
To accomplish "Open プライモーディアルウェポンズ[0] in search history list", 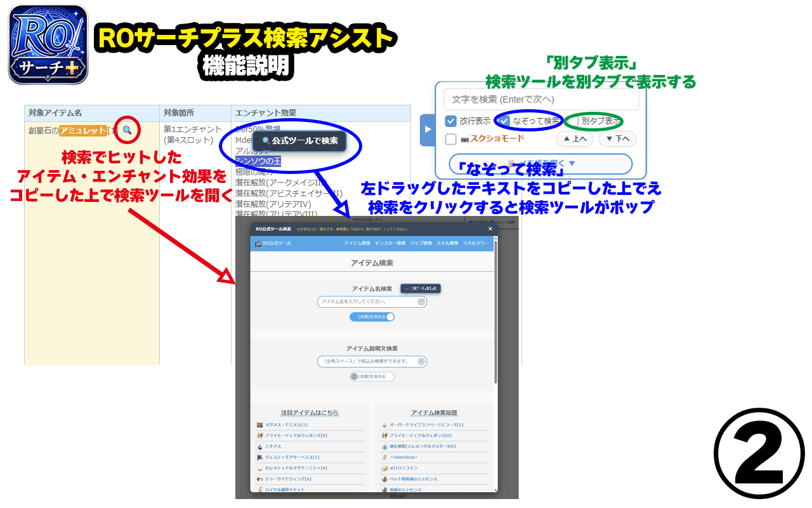I will 421,436.
